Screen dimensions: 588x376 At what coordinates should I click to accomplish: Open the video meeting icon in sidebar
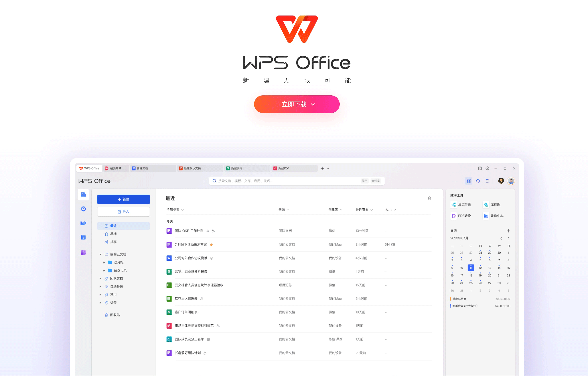[x=83, y=223]
